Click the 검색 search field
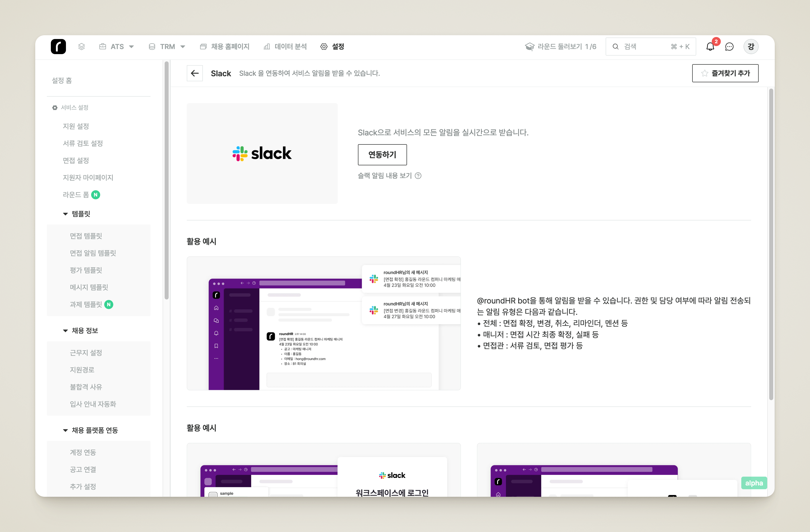 click(650, 47)
